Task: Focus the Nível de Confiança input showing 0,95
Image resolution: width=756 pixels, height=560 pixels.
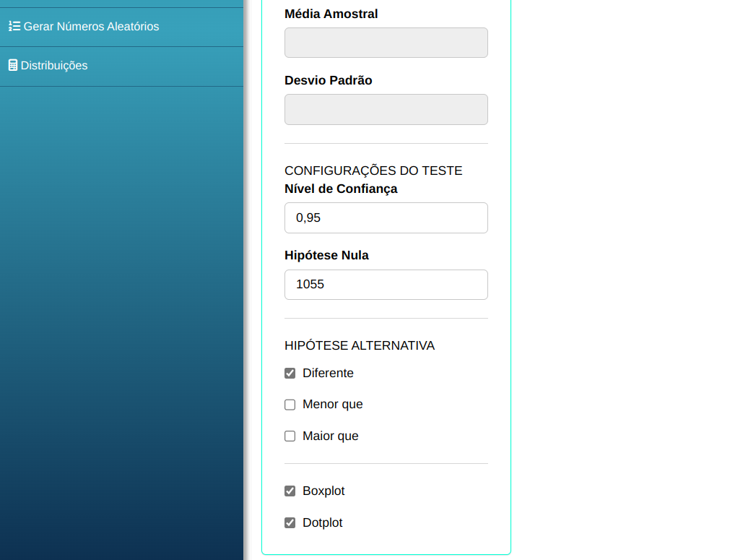Action: (386, 218)
